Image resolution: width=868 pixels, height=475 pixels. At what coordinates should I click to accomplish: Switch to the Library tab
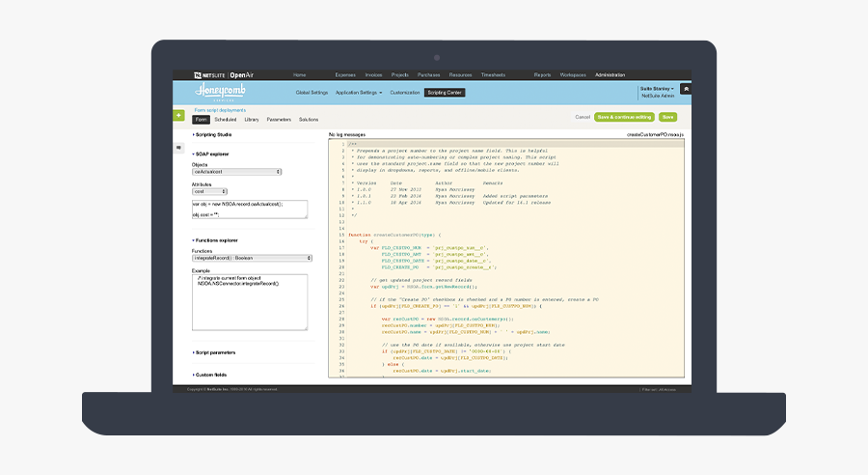pyautogui.click(x=251, y=120)
